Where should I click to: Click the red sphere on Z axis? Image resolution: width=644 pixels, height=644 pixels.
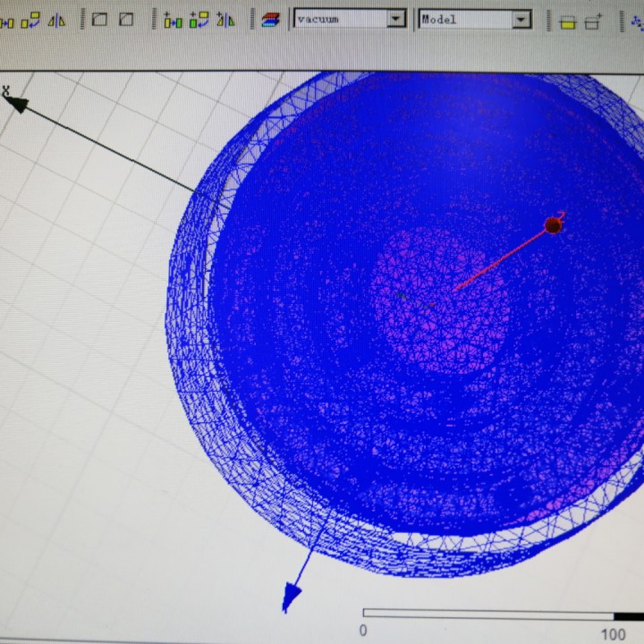coord(553,225)
